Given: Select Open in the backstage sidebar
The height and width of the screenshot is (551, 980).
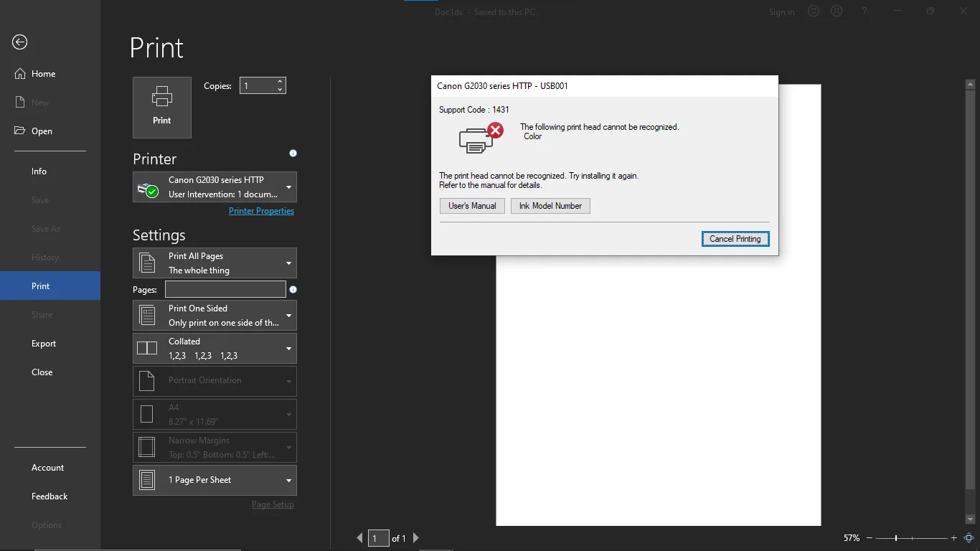Looking at the screenshot, I should [x=50, y=131].
